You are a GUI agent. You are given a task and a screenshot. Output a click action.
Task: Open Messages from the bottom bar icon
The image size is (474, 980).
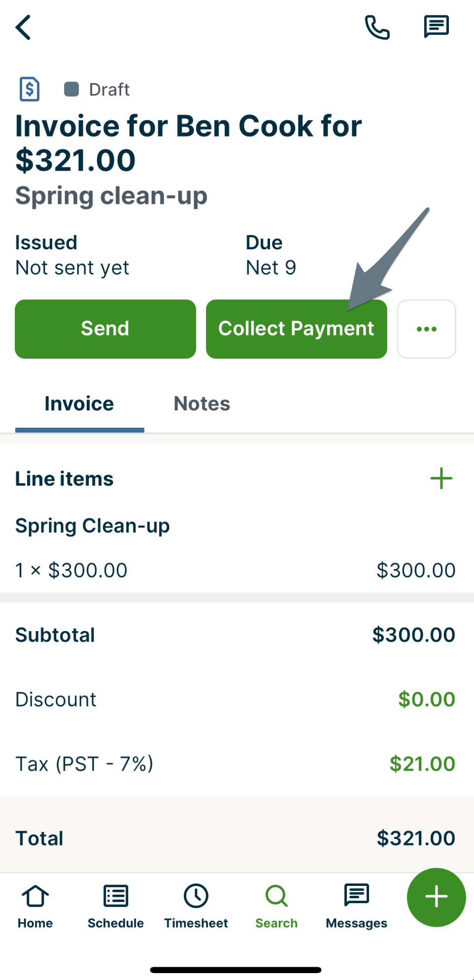pos(356,906)
